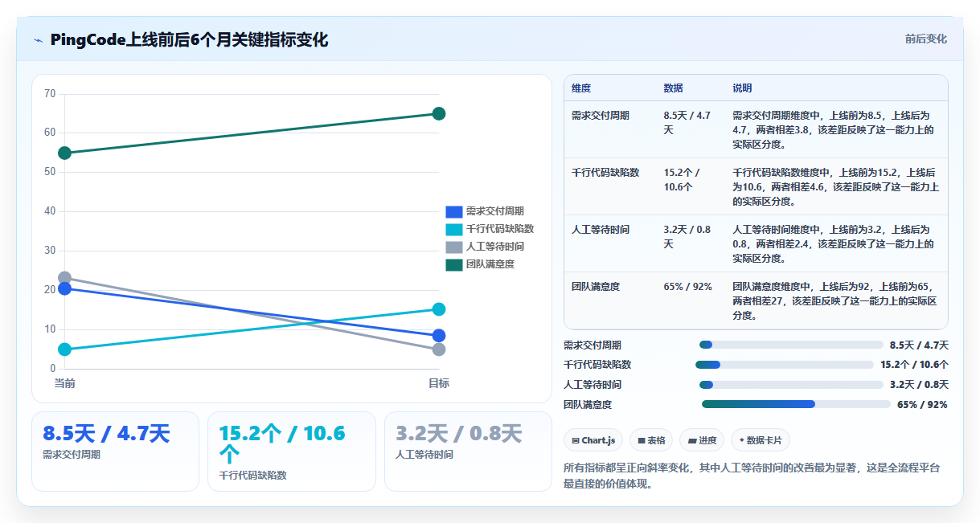Click the 需求交付周期 blue point at 当前
The width and height of the screenshot is (980, 523).
pyautogui.click(x=65, y=288)
